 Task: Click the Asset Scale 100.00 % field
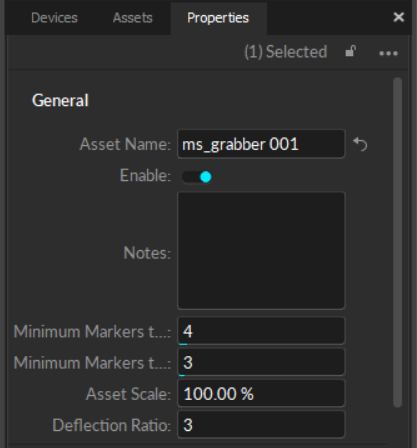pos(261,393)
